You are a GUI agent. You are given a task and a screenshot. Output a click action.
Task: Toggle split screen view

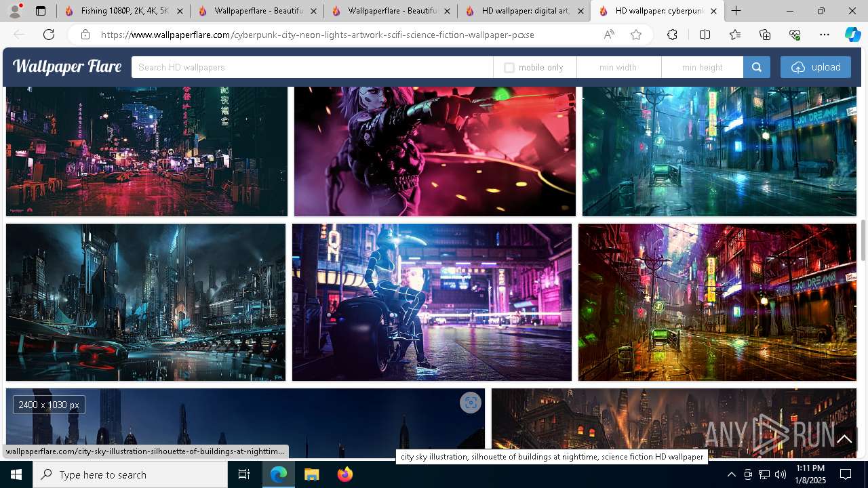click(x=705, y=35)
